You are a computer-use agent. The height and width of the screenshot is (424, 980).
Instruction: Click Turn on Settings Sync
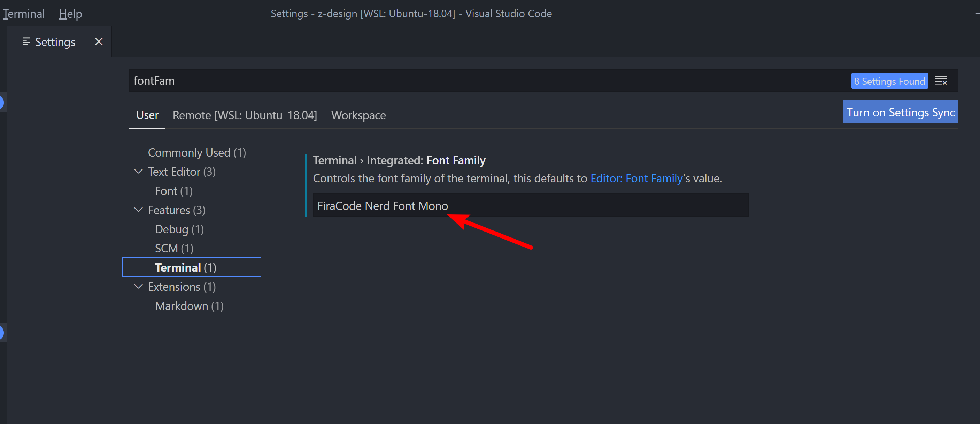[901, 112]
